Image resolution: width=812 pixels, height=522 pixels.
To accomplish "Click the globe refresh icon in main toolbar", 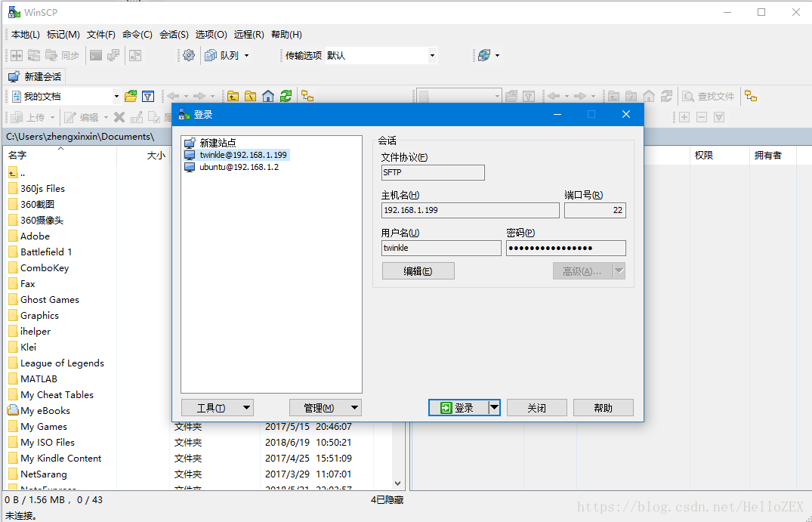I will (484, 55).
